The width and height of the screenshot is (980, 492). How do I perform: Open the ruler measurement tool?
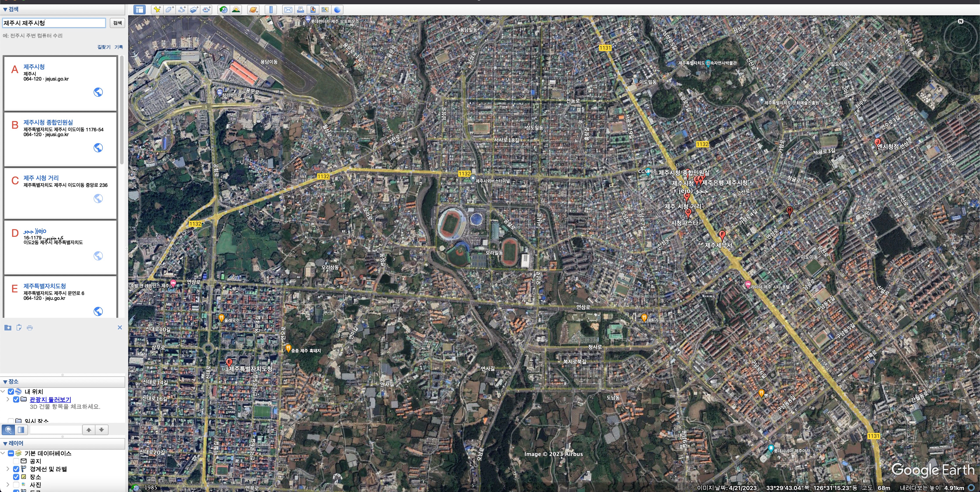click(271, 9)
